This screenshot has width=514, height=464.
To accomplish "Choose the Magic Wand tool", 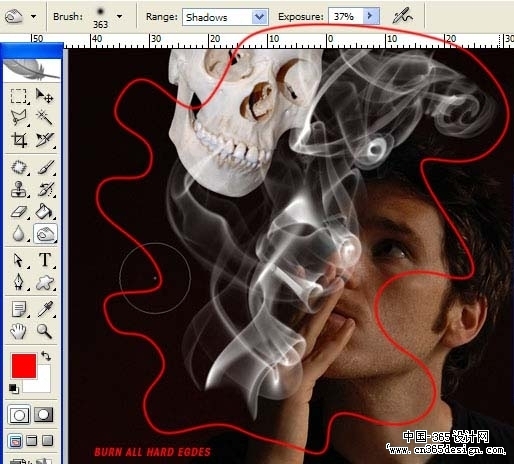I will click(x=44, y=117).
